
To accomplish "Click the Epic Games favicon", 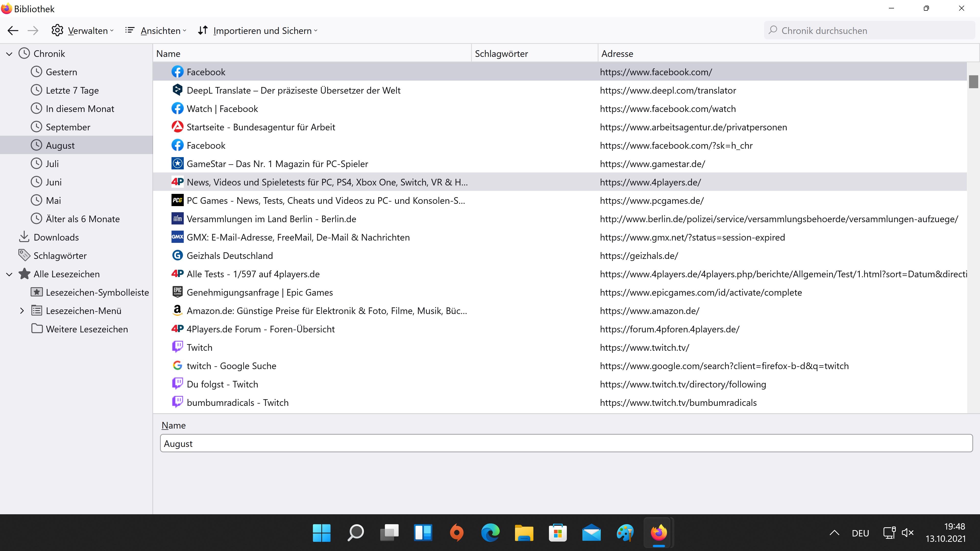I will point(177,292).
